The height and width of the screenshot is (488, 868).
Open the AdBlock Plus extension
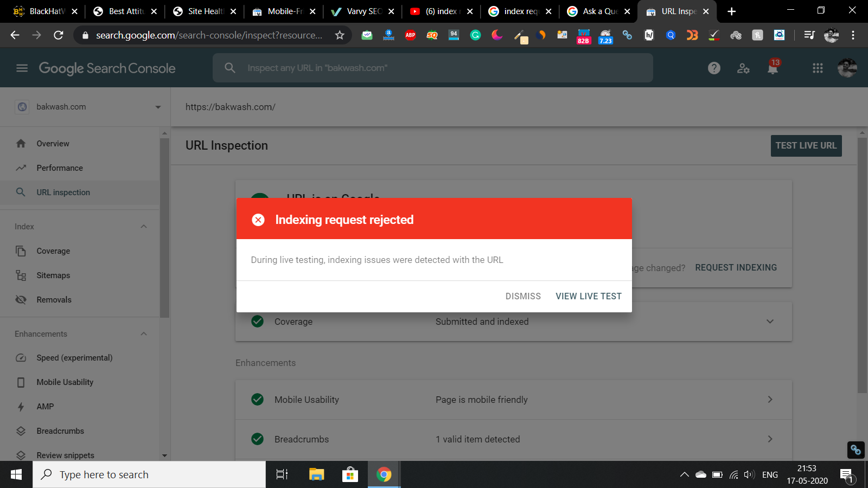tap(410, 35)
